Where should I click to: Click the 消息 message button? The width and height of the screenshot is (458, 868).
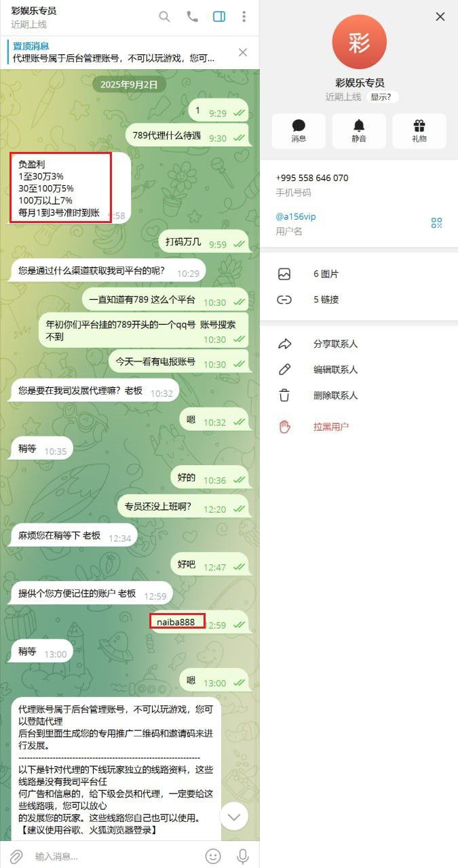[299, 131]
